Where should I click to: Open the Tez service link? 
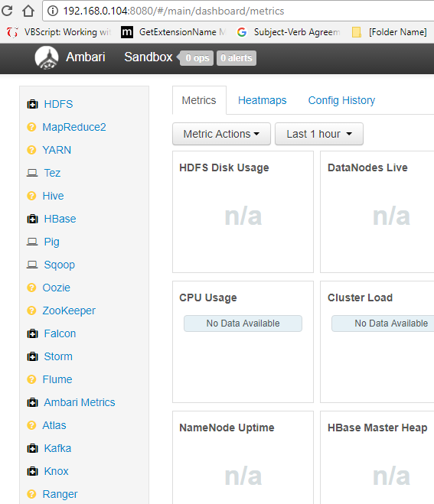(52, 173)
